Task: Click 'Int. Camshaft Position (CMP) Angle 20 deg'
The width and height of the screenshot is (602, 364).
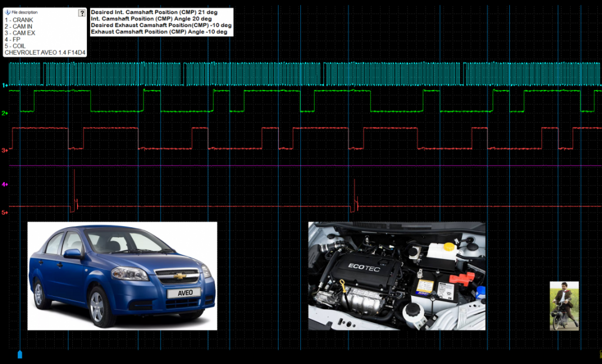Action: tap(151, 18)
